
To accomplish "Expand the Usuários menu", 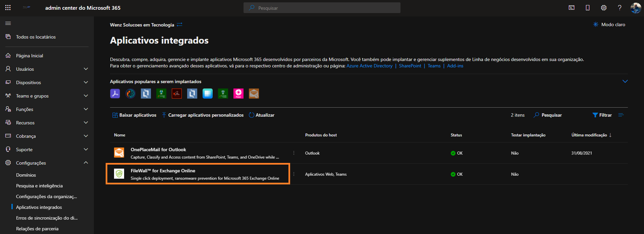I will point(47,69).
